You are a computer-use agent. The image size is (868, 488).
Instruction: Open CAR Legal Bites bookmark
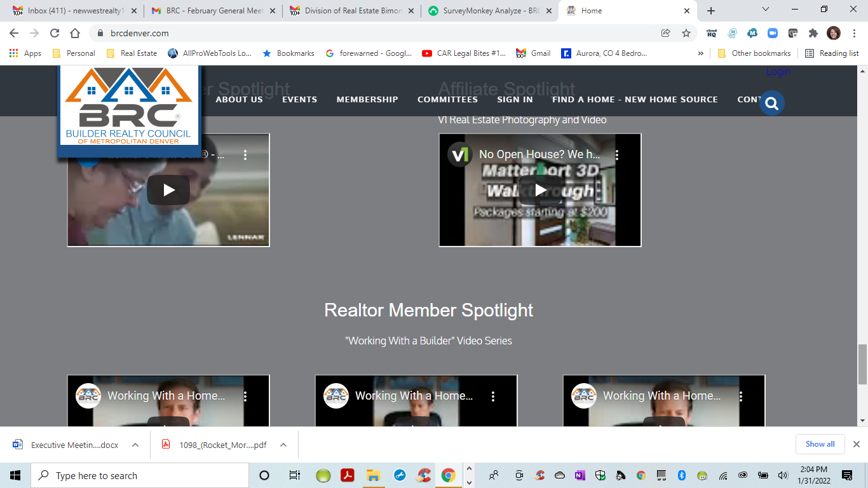click(464, 53)
